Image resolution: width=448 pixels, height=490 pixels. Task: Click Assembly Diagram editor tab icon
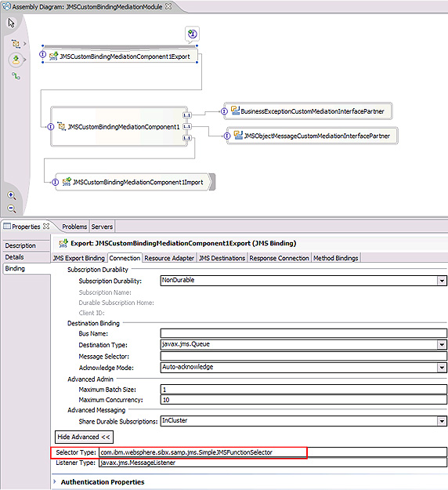[6, 6]
